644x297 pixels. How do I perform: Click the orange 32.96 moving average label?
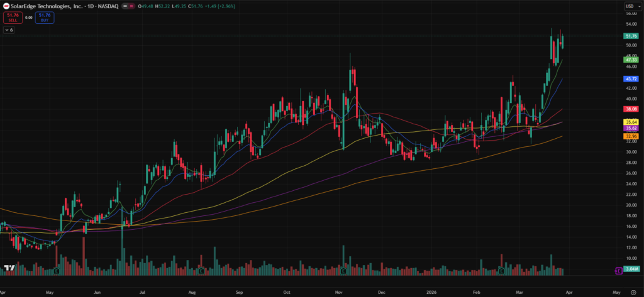[631, 136]
